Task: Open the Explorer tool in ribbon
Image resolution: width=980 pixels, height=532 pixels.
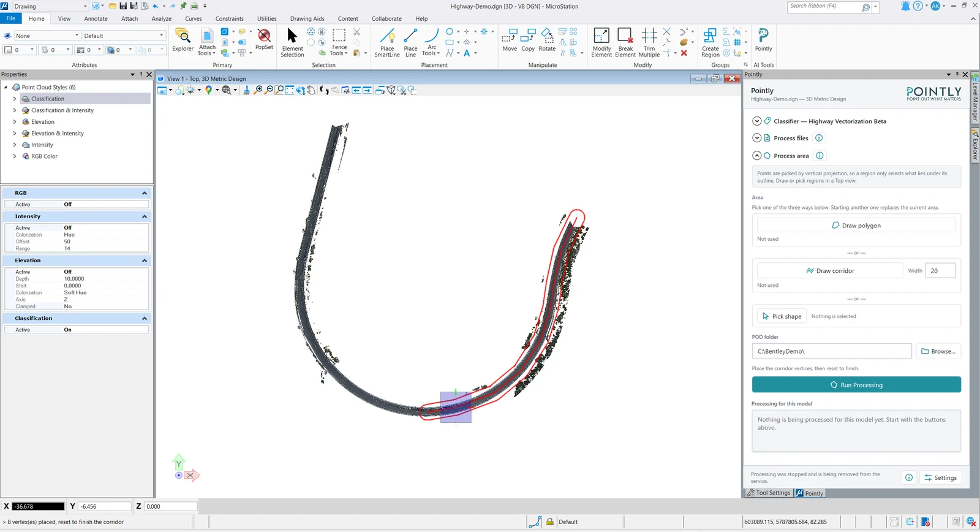Action: (x=183, y=40)
